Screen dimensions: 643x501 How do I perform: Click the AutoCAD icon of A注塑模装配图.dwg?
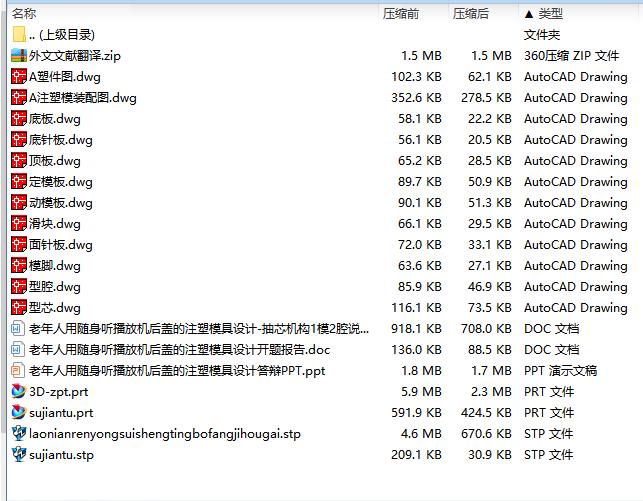click(x=19, y=98)
